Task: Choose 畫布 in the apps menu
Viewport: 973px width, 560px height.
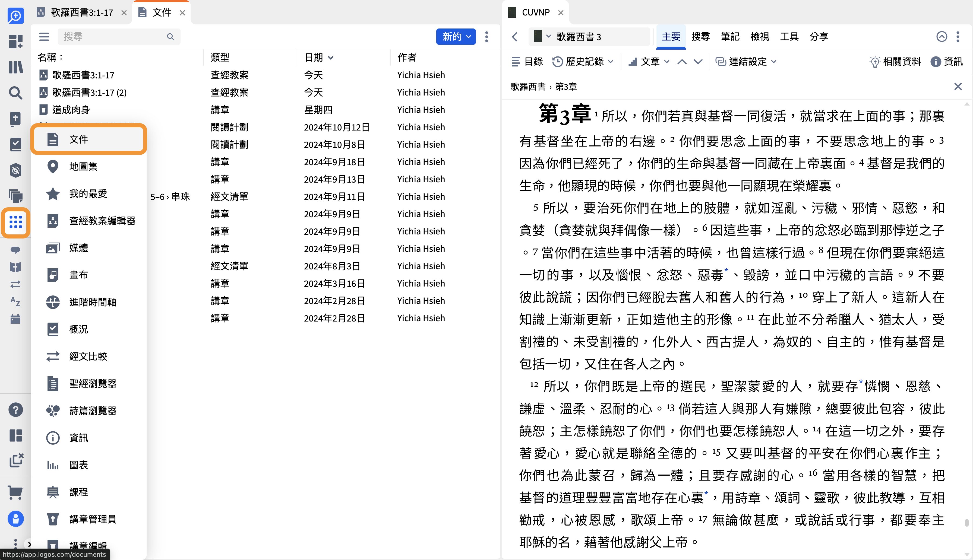Action: (x=89, y=275)
